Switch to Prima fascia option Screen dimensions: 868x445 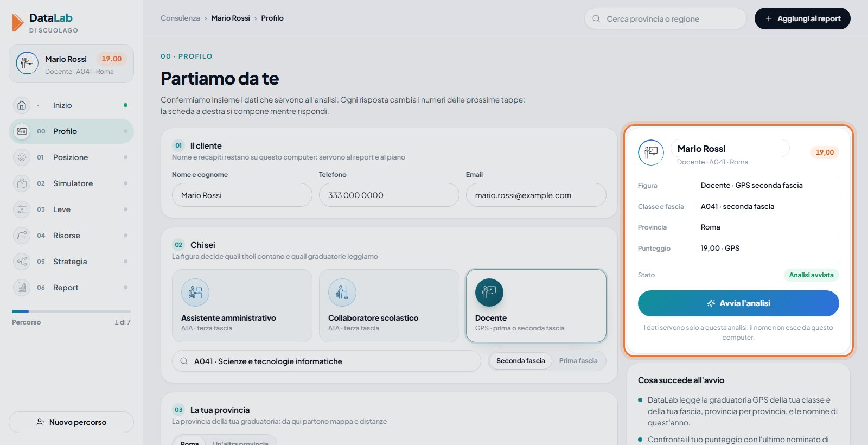[x=578, y=361]
